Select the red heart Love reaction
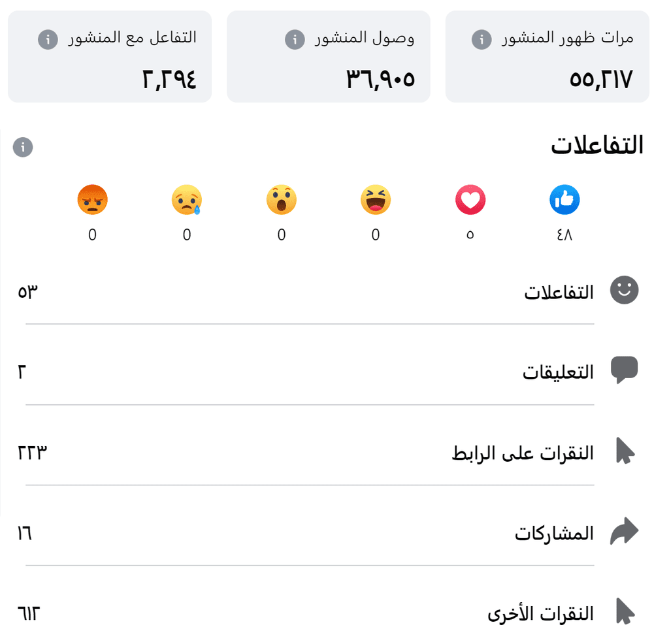The image size is (669, 644). [x=470, y=200]
